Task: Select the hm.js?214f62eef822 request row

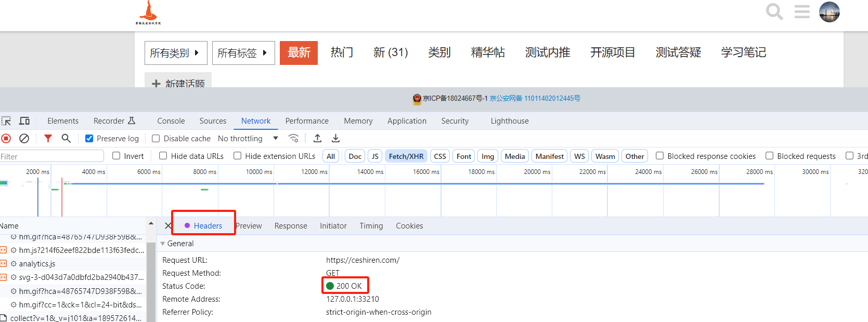Action: click(73, 250)
